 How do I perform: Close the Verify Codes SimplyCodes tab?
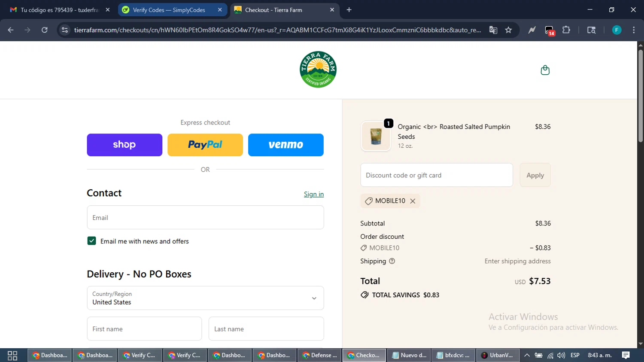tap(220, 10)
